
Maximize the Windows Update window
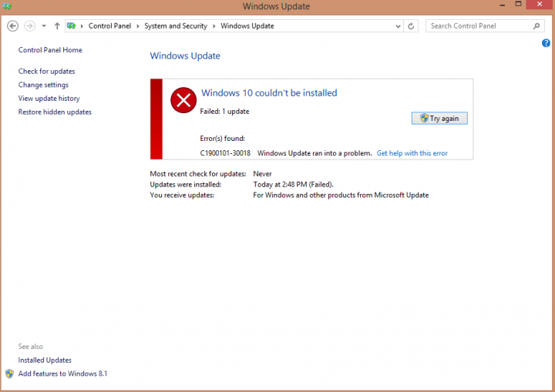pos(518,5)
